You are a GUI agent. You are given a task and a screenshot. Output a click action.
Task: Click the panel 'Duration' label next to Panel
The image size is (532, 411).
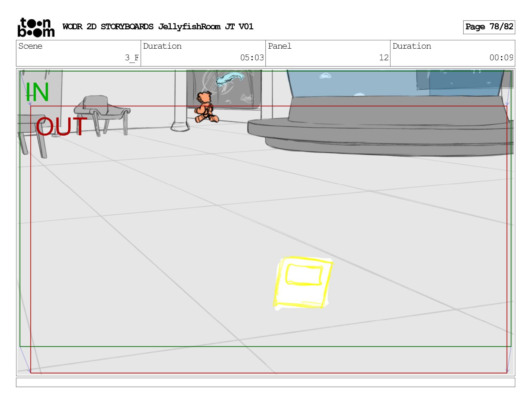click(x=412, y=46)
